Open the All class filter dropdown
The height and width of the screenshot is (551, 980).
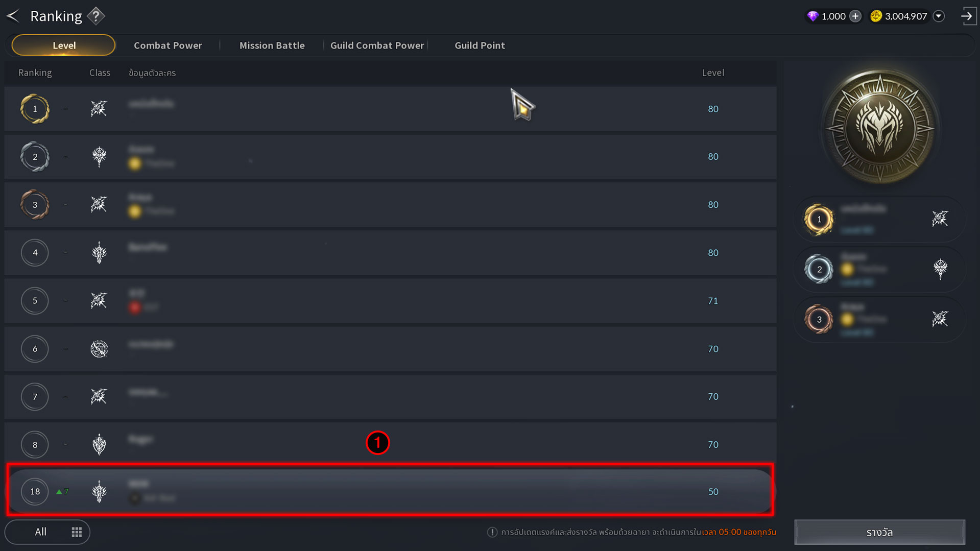click(47, 532)
